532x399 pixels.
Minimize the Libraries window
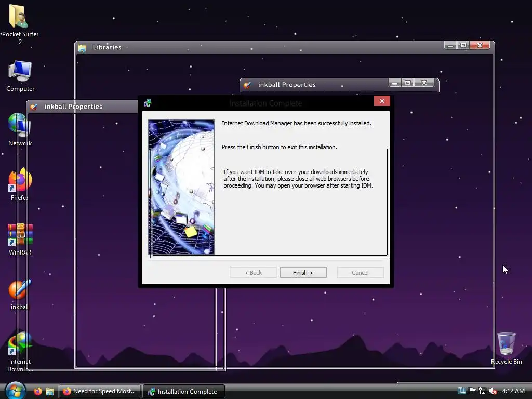pos(450,46)
